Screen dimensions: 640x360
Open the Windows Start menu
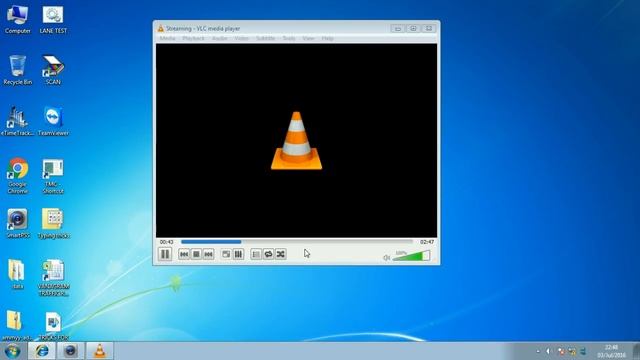tap(12, 351)
